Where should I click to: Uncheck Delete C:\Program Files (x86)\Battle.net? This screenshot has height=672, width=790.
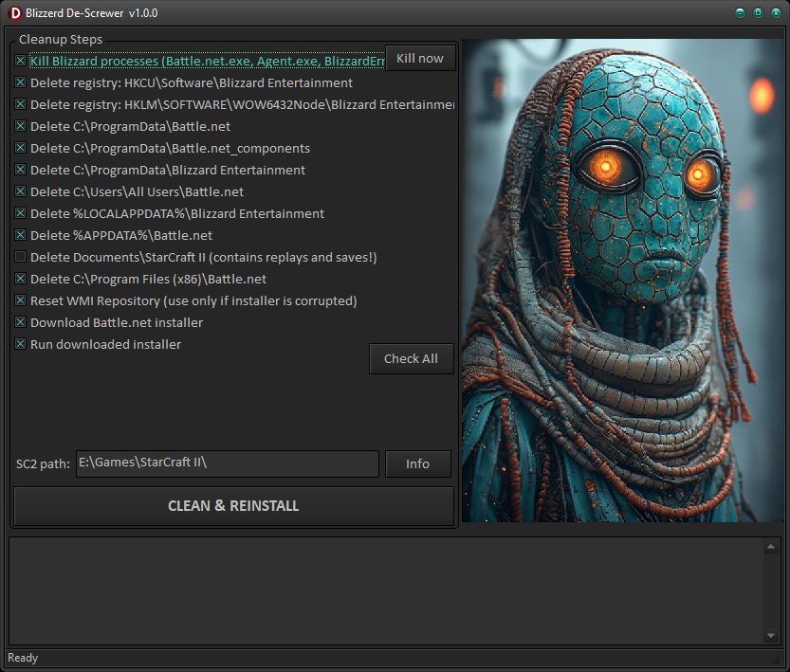(21, 280)
